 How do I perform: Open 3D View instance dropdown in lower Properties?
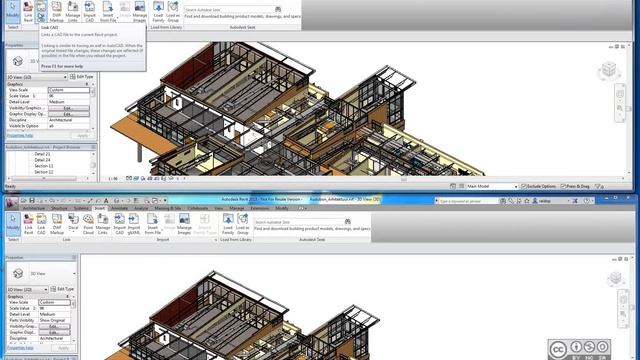coord(27,289)
